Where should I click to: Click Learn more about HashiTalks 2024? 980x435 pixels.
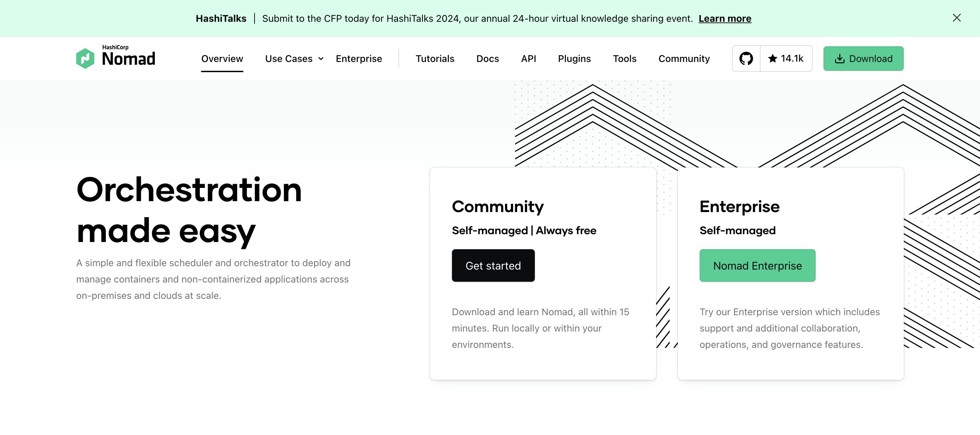[x=724, y=18]
